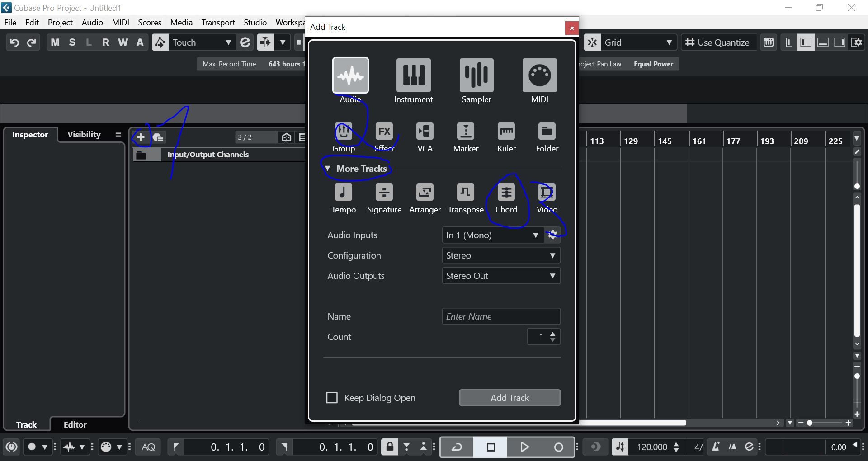This screenshot has width=868, height=461.
Task: Start playback in transport bar
Action: click(x=524, y=447)
